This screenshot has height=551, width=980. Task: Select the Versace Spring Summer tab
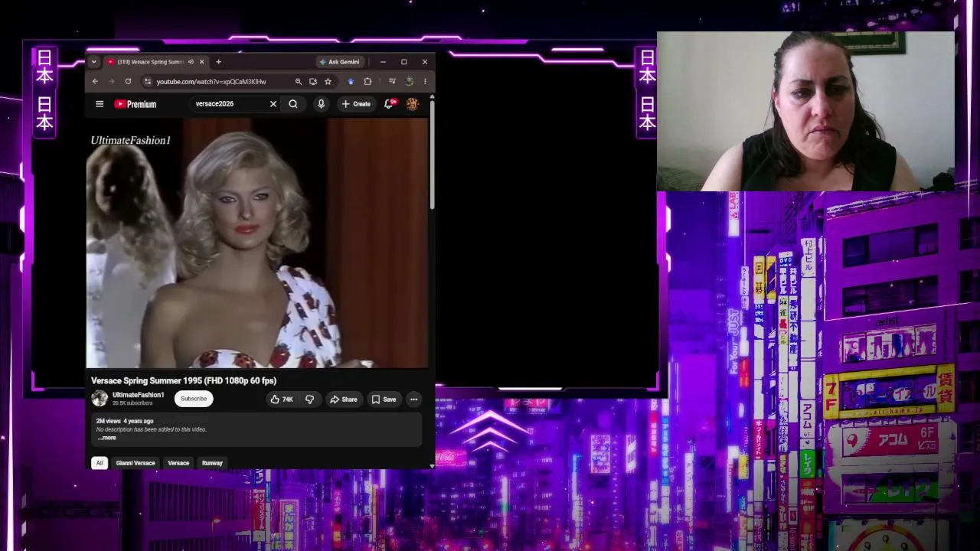(x=149, y=62)
